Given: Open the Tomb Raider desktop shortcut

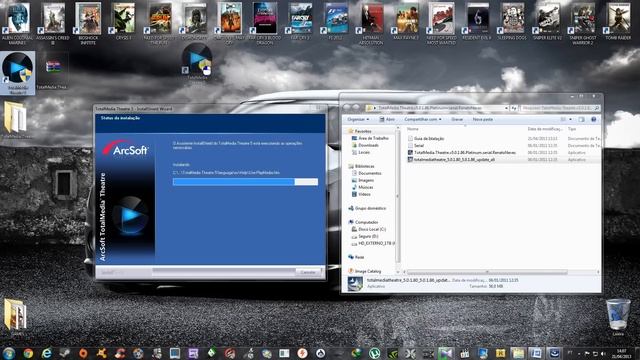Looking at the screenshot, I should tap(618, 21).
